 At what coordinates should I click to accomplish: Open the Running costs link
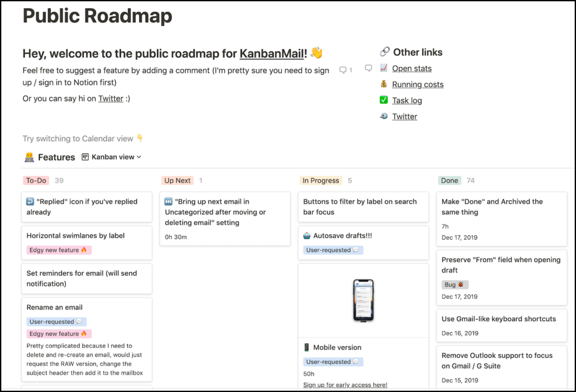pyautogui.click(x=418, y=84)
